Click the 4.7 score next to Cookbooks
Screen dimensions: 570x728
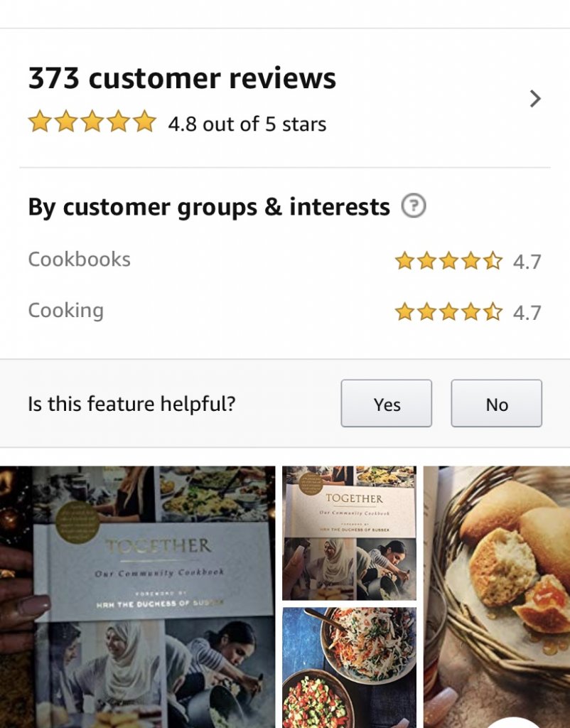527,262
